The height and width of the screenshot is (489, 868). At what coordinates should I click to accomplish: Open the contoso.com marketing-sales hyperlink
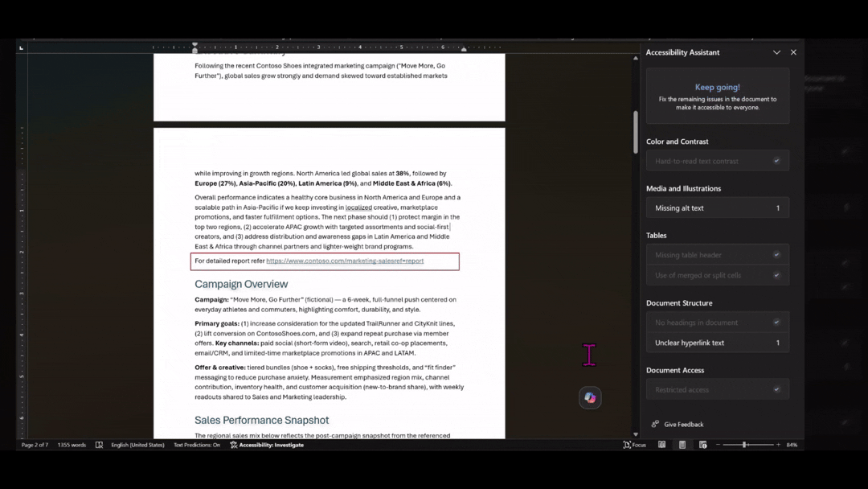click(x=345, y=261)
